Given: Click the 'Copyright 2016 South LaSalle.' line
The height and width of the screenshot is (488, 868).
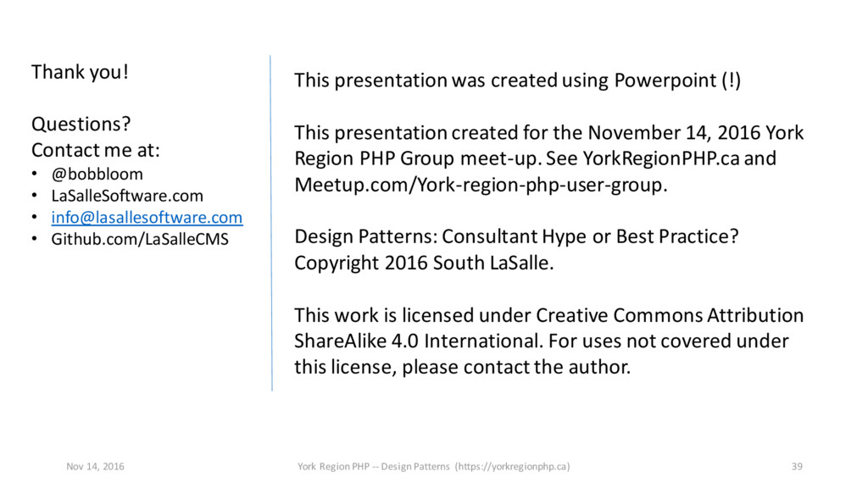Looking at the screenshot, I should coord(424,263).
